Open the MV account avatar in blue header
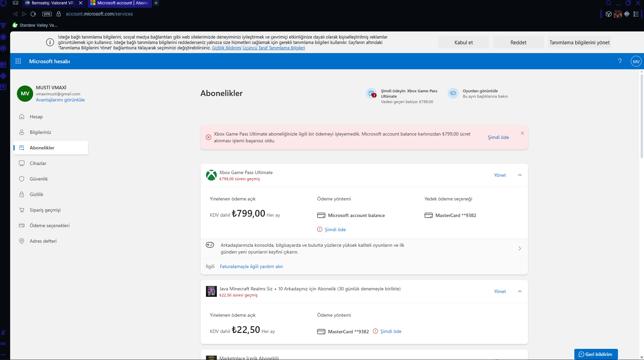The height and width of the screenshot is (360, 644). pyautogui.click(x=636, y=61)
